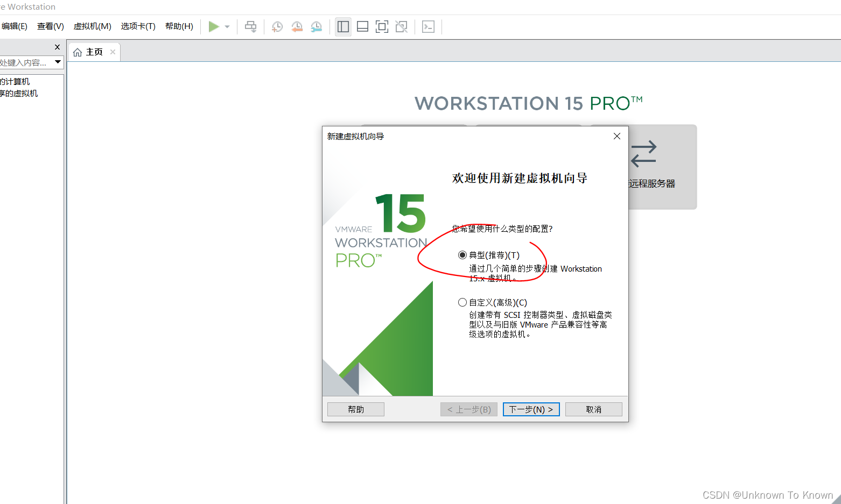Open the power options dropdown arrow

click(227, 27)
